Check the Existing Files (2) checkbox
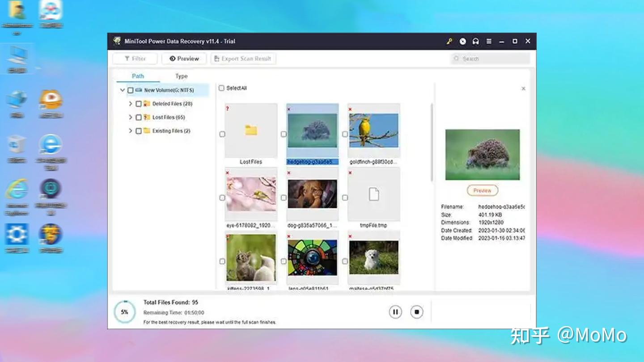Screen dimensions: 644x362 [139, 131]
